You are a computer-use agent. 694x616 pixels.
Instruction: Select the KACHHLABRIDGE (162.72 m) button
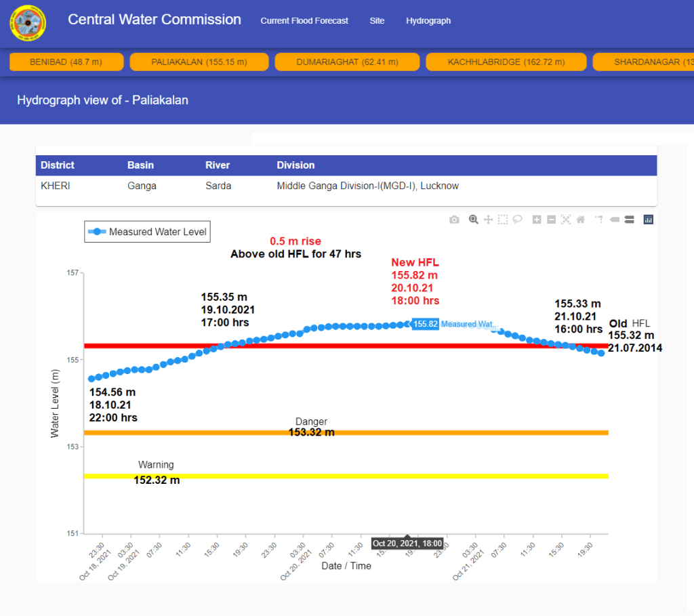(x=506, y=62)
